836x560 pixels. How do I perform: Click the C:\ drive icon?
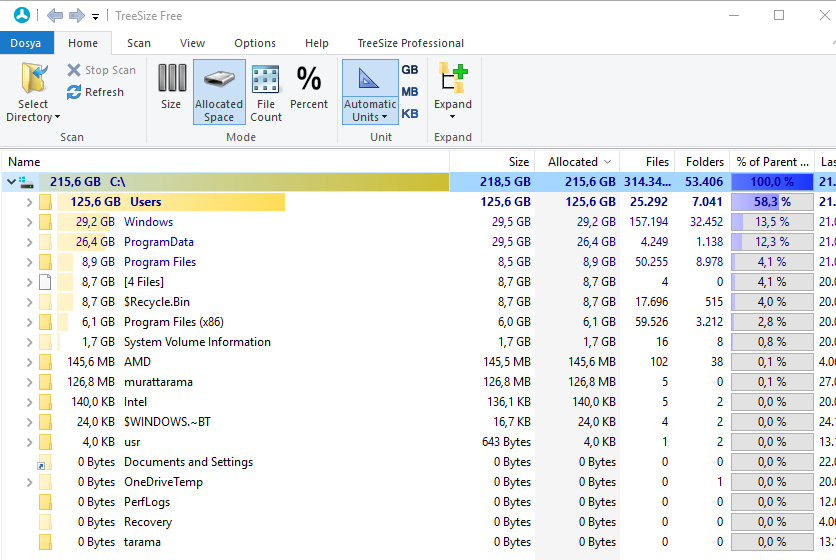(26, 182)
